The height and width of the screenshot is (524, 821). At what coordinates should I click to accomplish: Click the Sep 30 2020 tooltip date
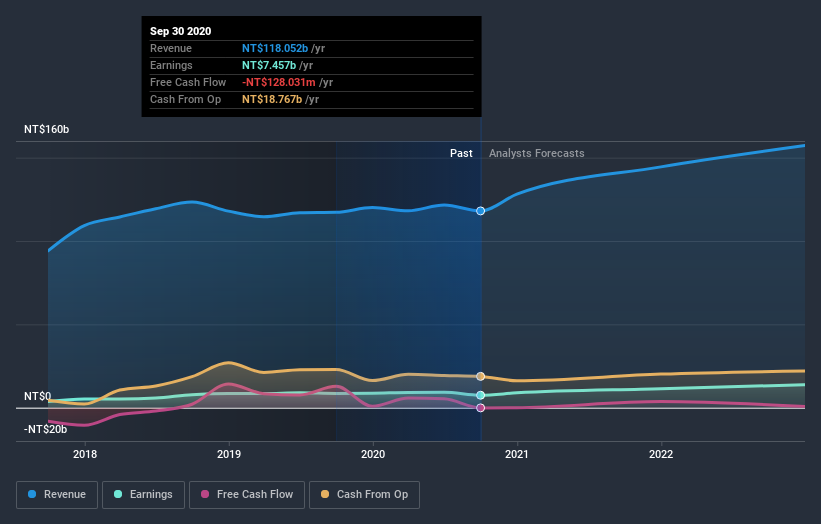[x=181, y=31]
